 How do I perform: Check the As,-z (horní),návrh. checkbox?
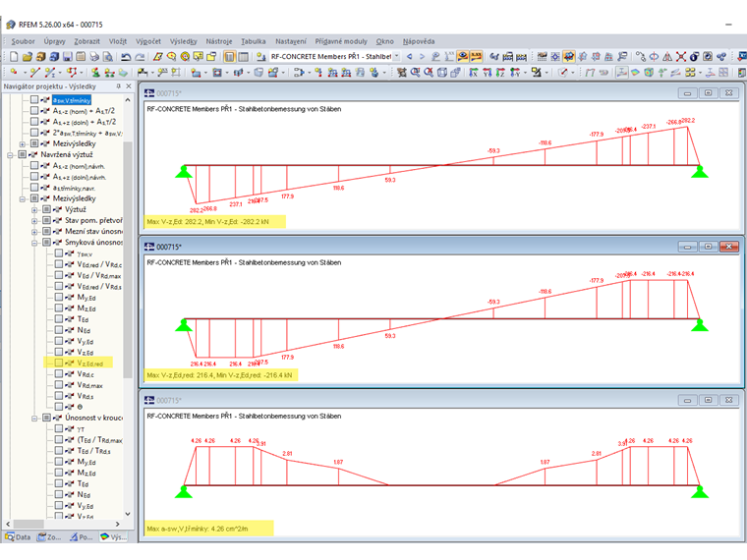tap(34, 166)
